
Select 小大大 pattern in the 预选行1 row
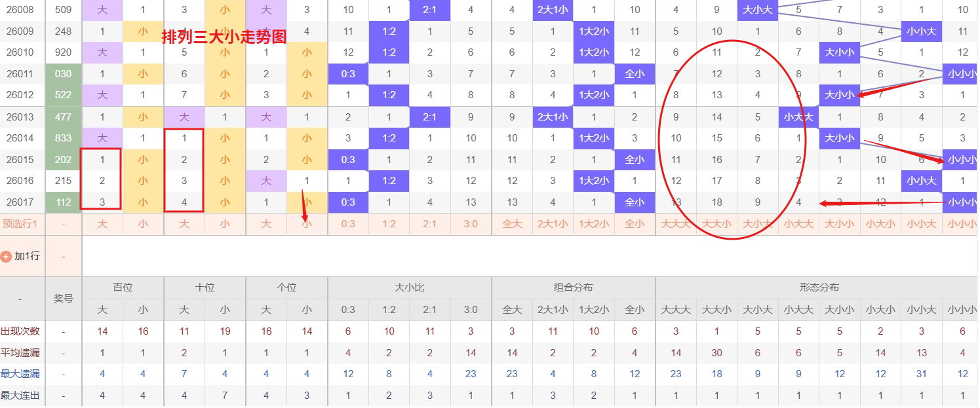tap(798, 224)
